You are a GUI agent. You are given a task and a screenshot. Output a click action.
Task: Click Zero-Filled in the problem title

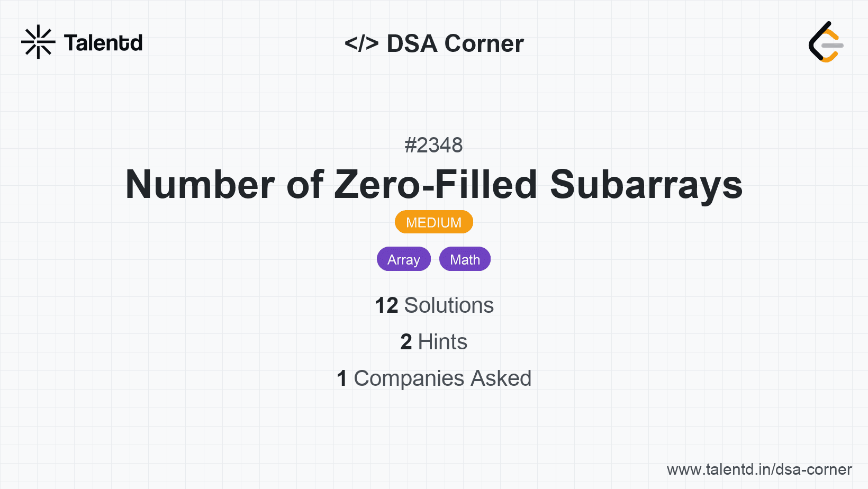[x=436, y=185]
